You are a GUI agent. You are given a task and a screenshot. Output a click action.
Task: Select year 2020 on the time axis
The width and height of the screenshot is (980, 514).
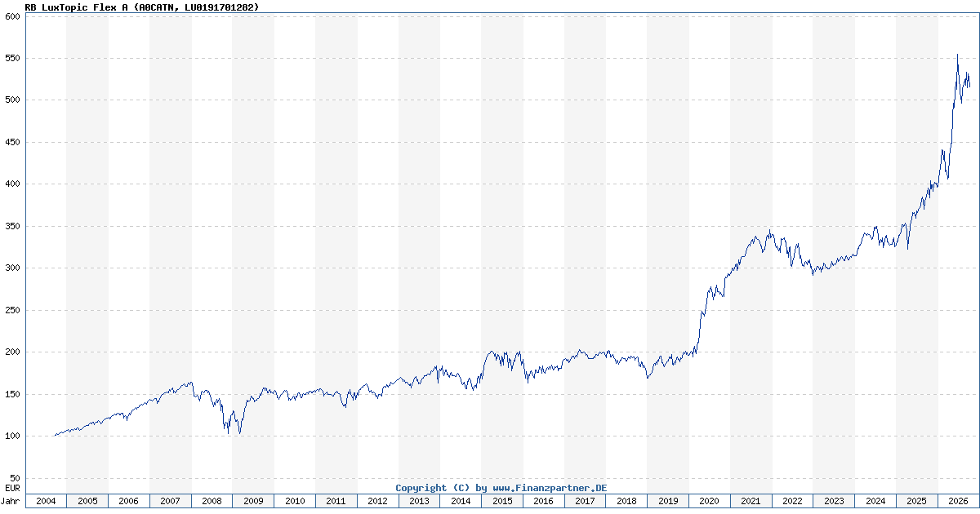710,501
